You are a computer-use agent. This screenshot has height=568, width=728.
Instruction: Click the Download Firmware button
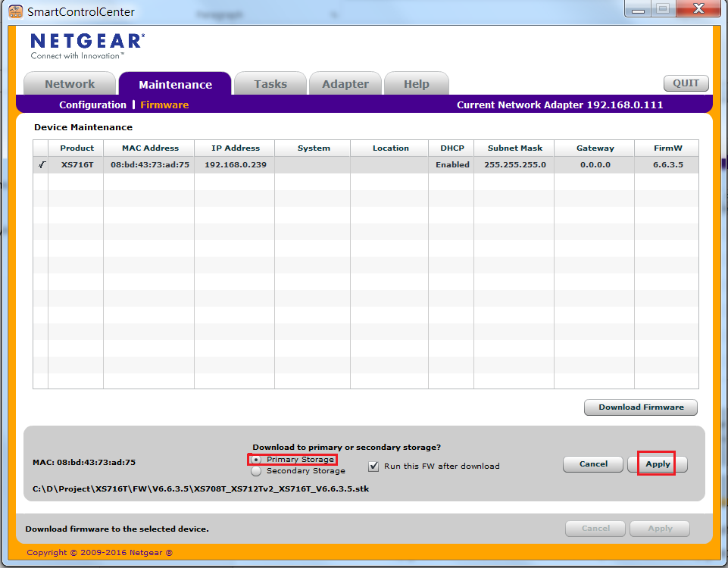click(x=641, y=407)
